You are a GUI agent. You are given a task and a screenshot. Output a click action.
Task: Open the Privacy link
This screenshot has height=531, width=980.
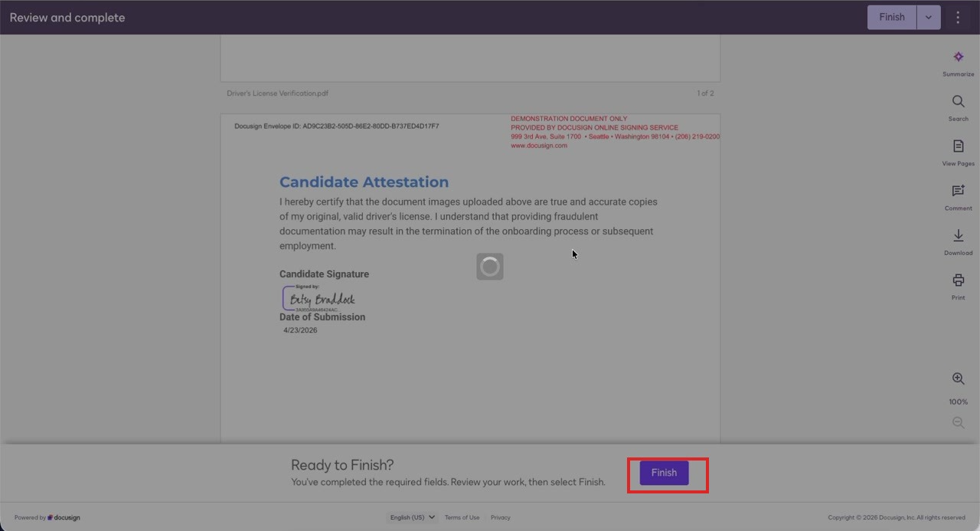pyautogui.click(x=501, y=517)
